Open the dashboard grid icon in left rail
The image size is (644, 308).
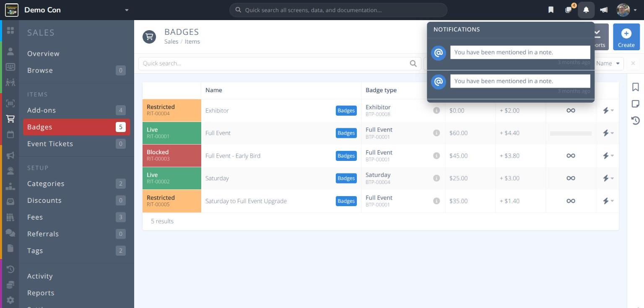(10, 31)
